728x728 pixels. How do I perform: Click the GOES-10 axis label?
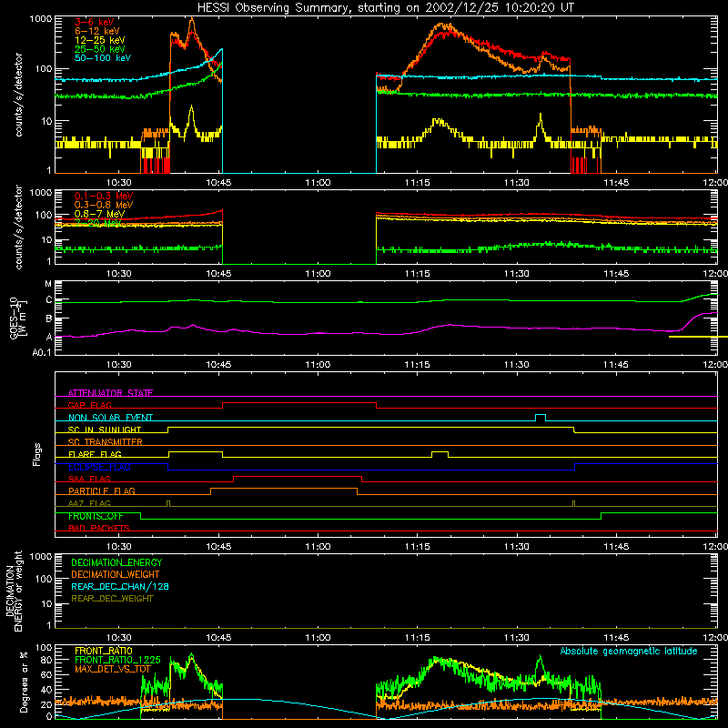click(x=17, y=318)
